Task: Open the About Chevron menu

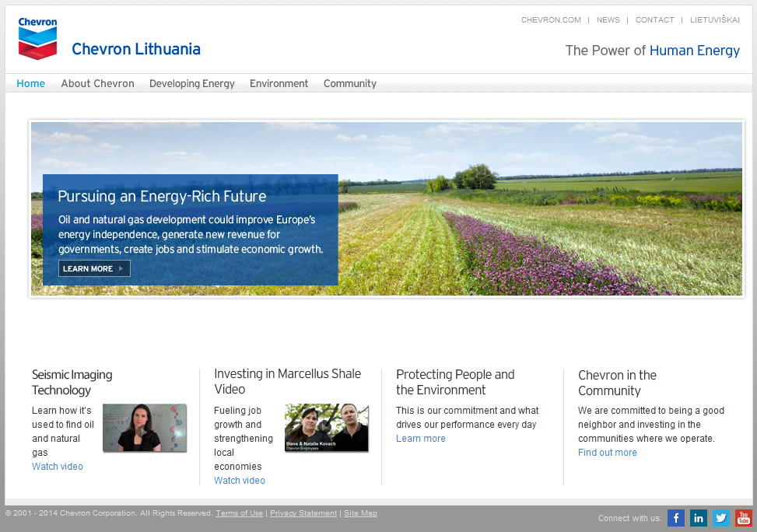Action: coord(97,83)
